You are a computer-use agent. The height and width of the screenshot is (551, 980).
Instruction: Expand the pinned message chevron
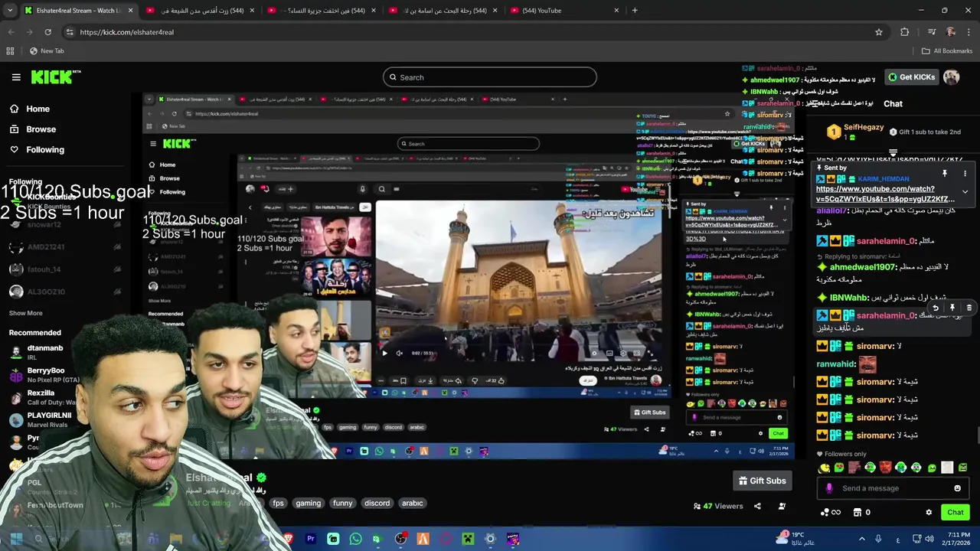click(965, 192)
